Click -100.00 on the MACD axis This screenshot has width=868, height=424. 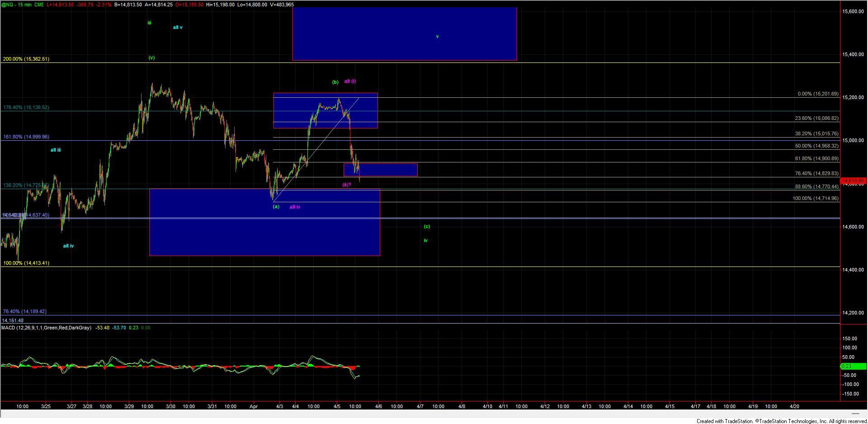(x=850, y=384)
